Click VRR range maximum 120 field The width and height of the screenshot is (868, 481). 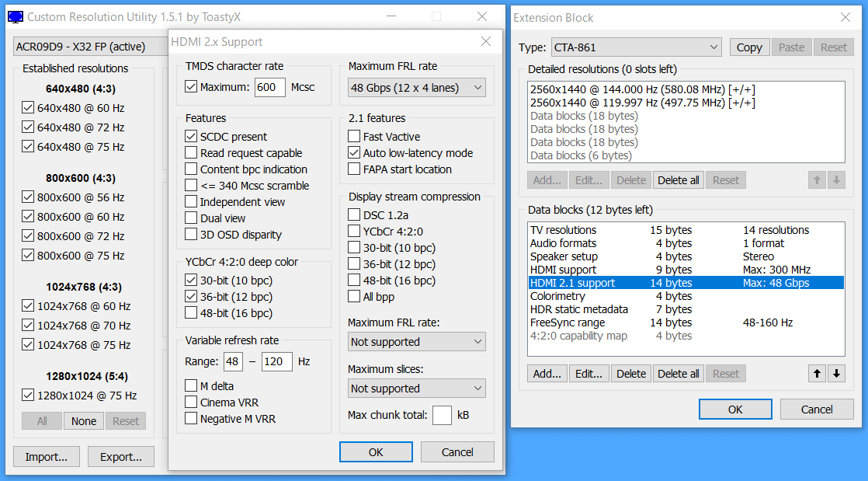pyautogui.click(x=276, y=361)
